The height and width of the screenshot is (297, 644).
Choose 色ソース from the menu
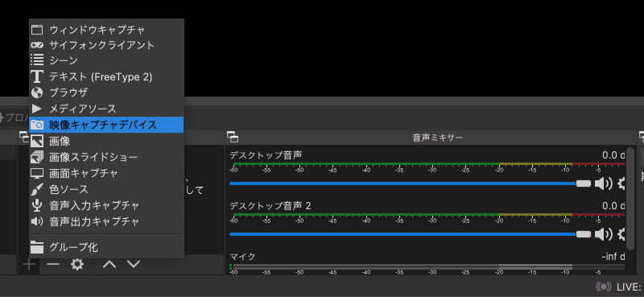click(x=106, y=189)
